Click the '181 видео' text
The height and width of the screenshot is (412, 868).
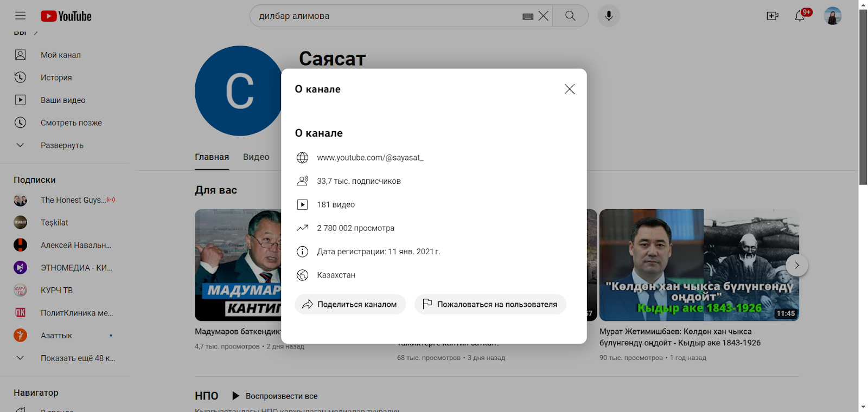coord(336,204)
